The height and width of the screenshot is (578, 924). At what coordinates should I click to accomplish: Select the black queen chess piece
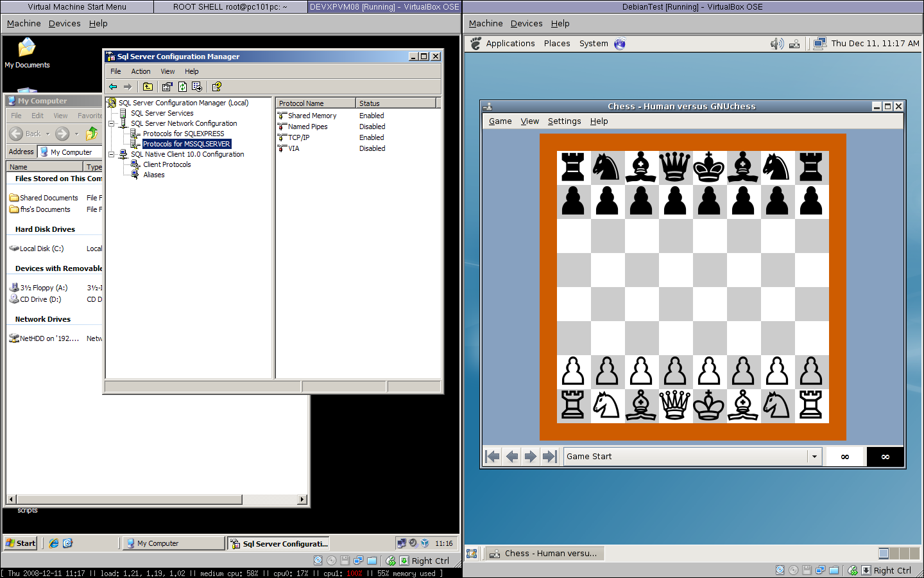point(675,167)
